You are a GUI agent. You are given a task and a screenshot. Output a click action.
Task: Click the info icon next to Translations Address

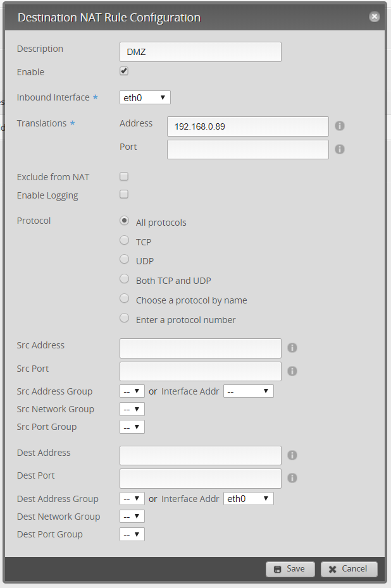point(340,126)
